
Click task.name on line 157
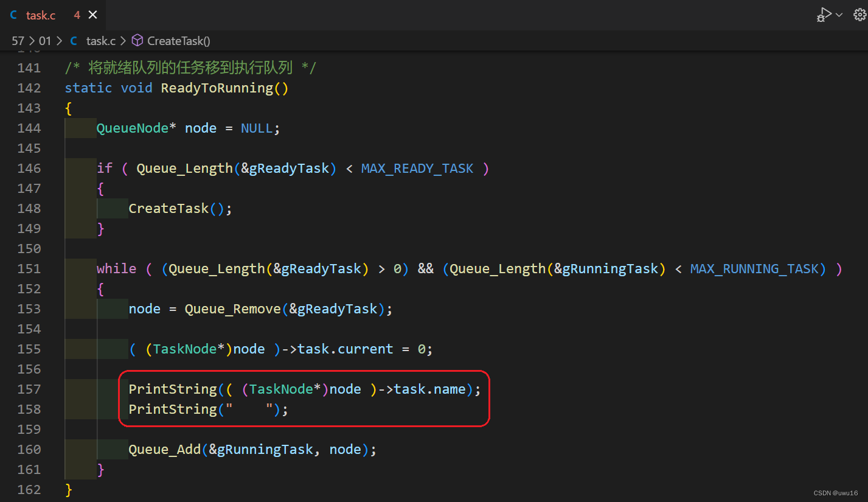click(x=430, y=389)
